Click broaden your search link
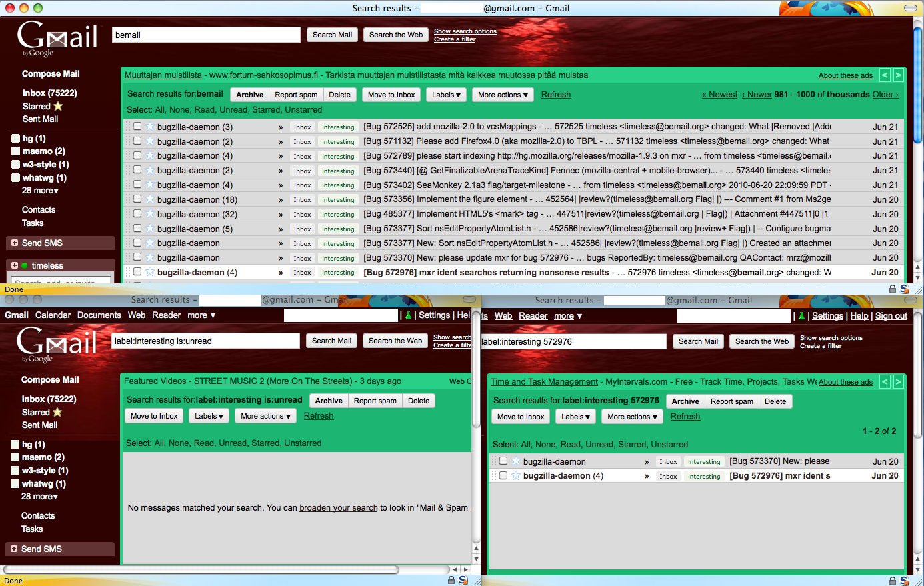Screen dimensions: 924x586 (x=339, y=508)
